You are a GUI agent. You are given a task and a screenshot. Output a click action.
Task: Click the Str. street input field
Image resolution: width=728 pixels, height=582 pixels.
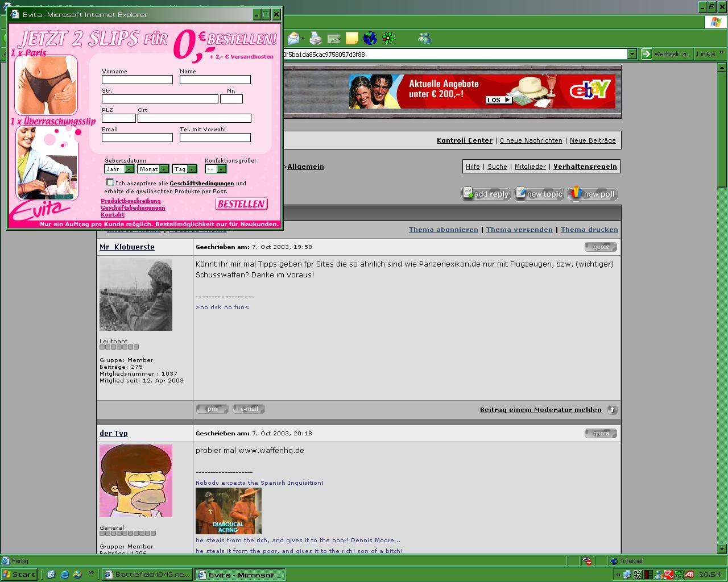(x=160, y=99)
